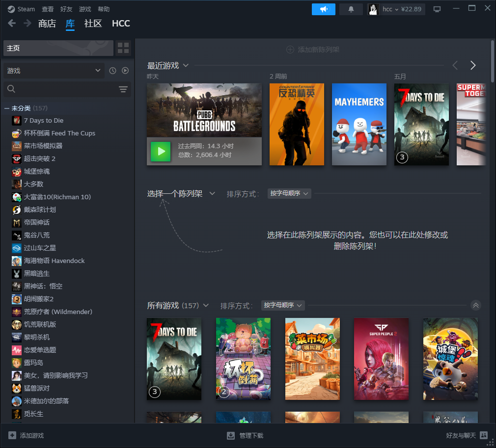This screenshot has height=448, width=496.
Task: Click 添加新陈列架 link
Action: coord(312,50)
